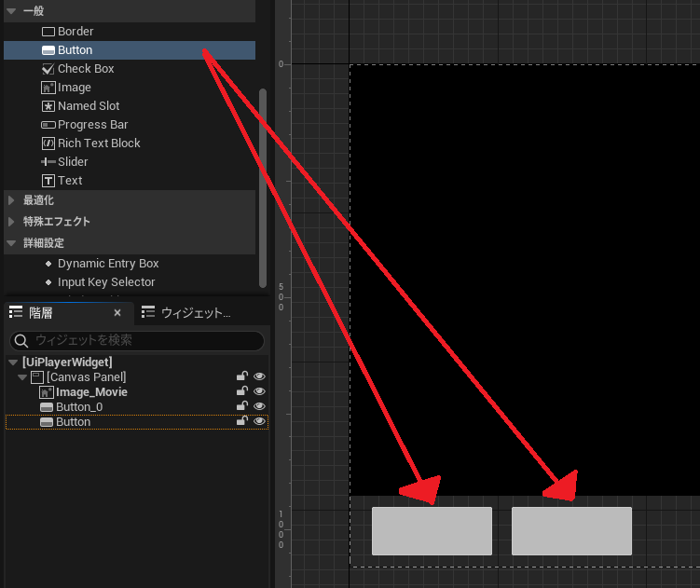Click the 最適化 category label

[x=38, y=200]
